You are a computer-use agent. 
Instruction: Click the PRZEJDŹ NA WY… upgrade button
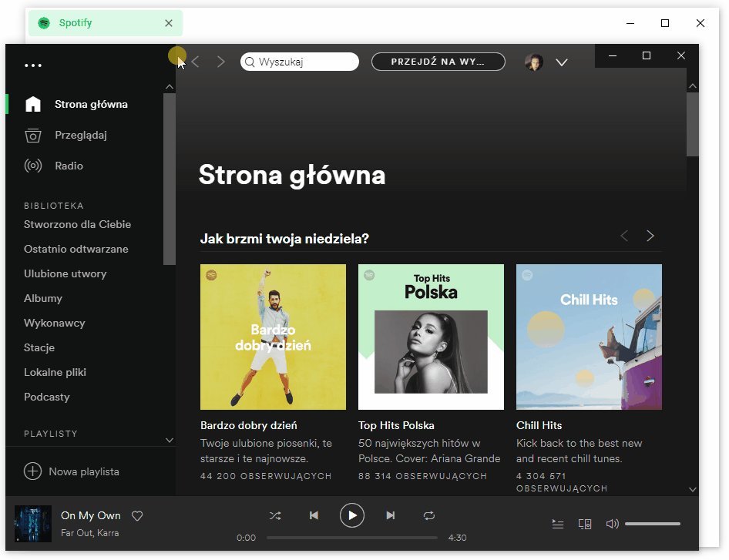(x=438, y=62)
